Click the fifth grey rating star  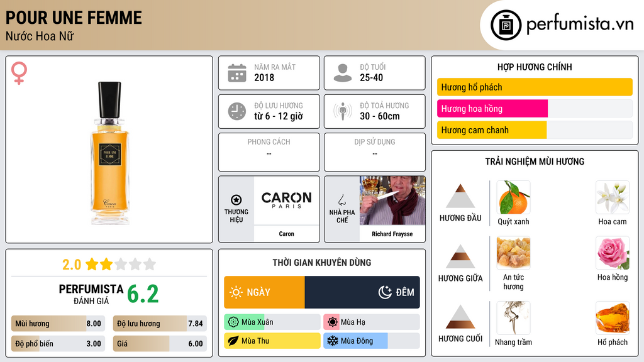(150, 264)
